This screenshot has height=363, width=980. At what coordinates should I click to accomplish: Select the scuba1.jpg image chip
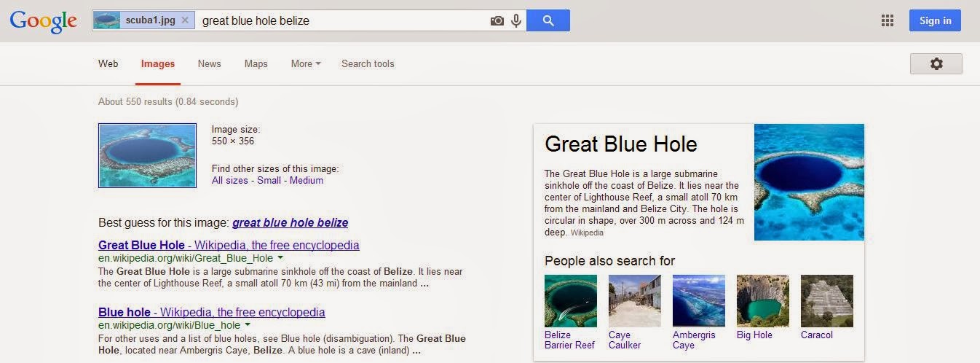[x=143, y=20]
